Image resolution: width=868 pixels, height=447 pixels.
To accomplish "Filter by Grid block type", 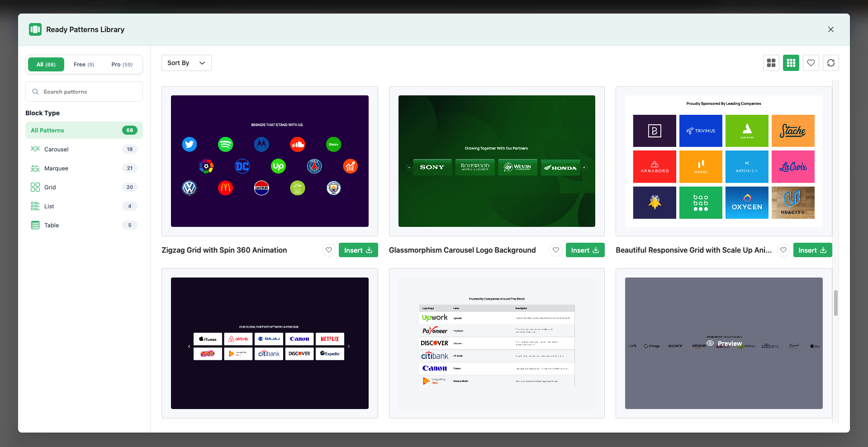I will 84,187.
